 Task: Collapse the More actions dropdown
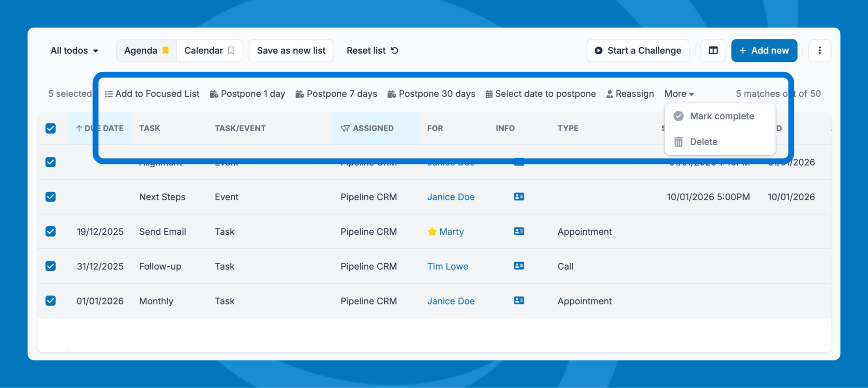679,94
